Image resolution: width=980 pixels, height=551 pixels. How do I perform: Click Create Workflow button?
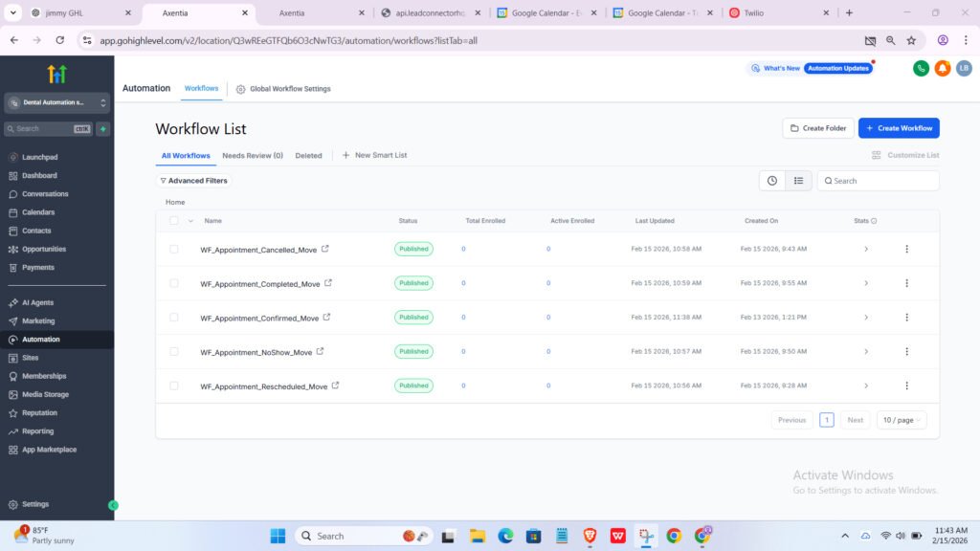tap(899, 128)
